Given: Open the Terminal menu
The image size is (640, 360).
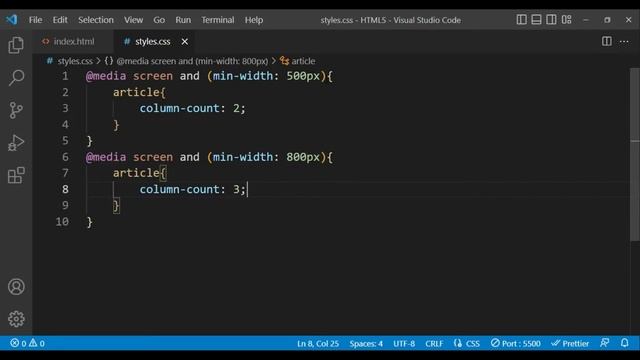Looking at the screenshot, I should pyautogui.click(x=218, y=20).
